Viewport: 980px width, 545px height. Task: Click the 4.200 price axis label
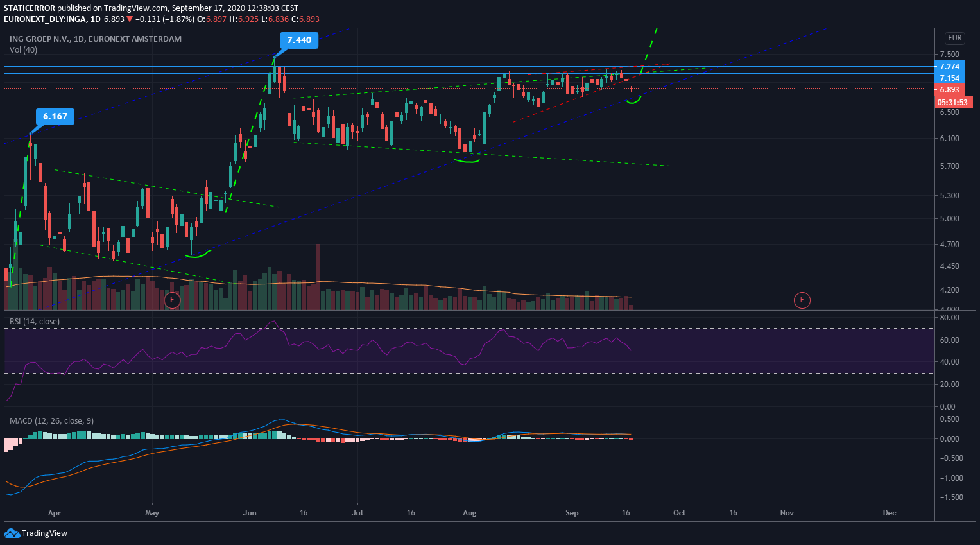click(x=949, y=290)
